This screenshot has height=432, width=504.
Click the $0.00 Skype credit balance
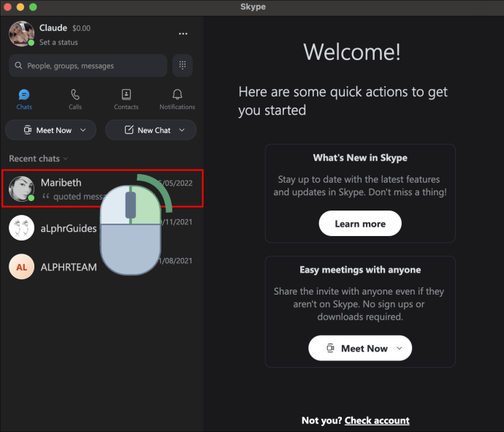81,29
